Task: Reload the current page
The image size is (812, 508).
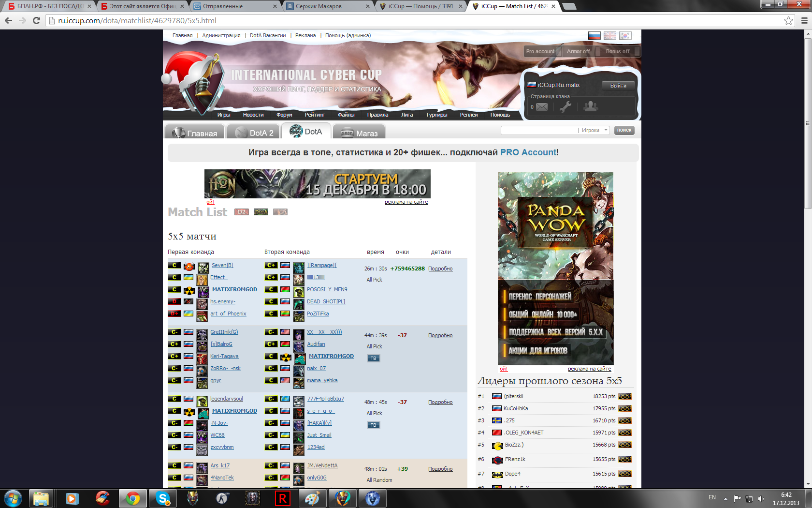Action: [x=36, y=20]
